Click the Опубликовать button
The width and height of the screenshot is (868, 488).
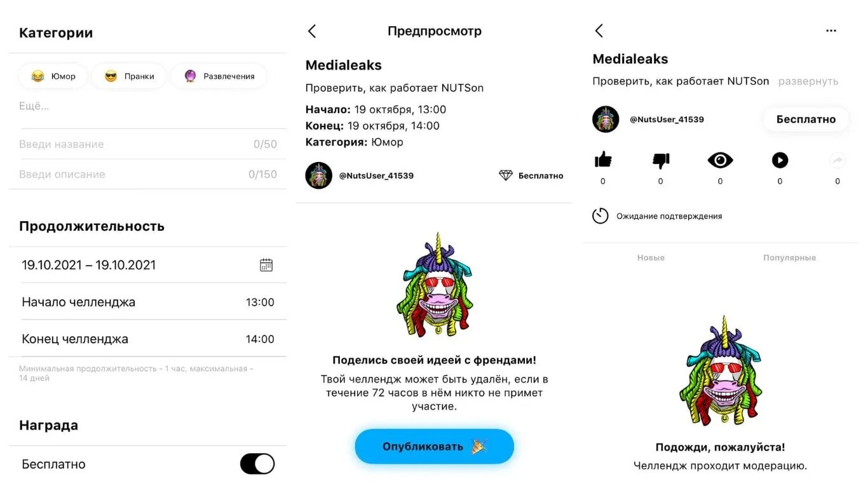click(x=434, y=447)
